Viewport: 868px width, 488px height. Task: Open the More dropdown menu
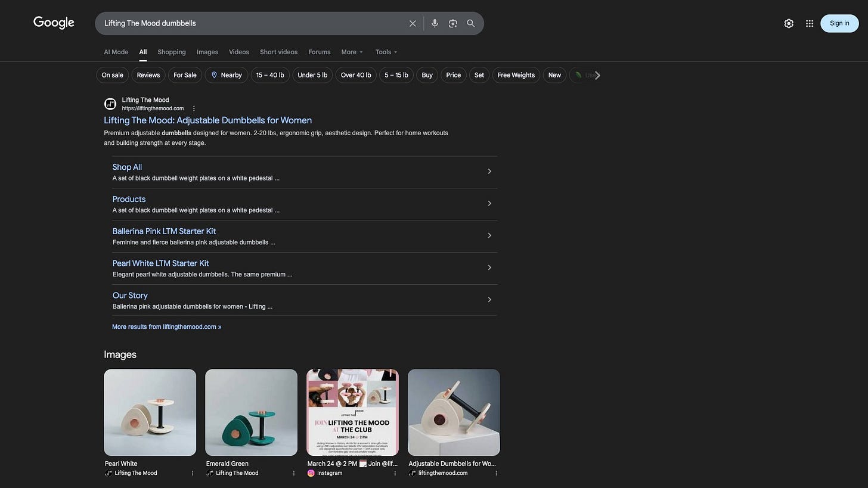[352, 52]
